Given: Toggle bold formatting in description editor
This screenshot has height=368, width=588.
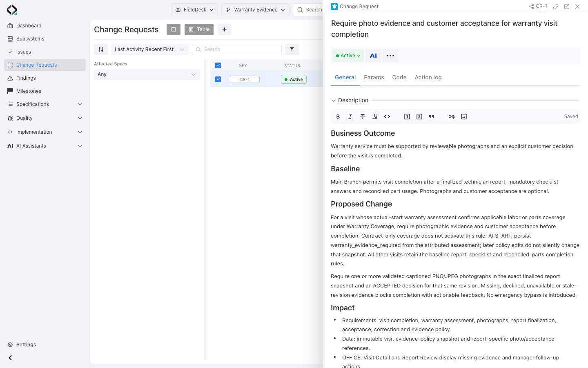Looking at the screenshot, I should click(338, 117).
